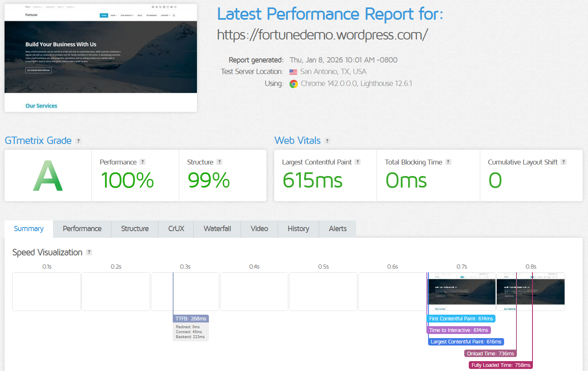The image size is (588, 371).
Task: Click the Cumulative Layout Shift 0 value
Action: click(495, 181)
